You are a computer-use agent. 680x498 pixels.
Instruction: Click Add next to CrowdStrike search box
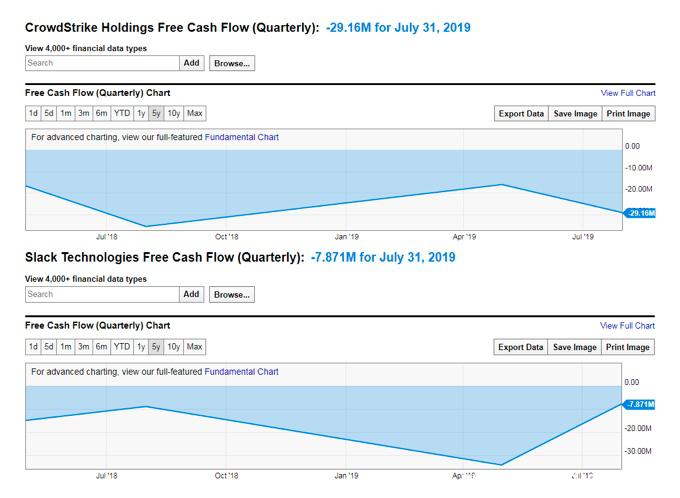pyautogui.click(x=191, y=63)
